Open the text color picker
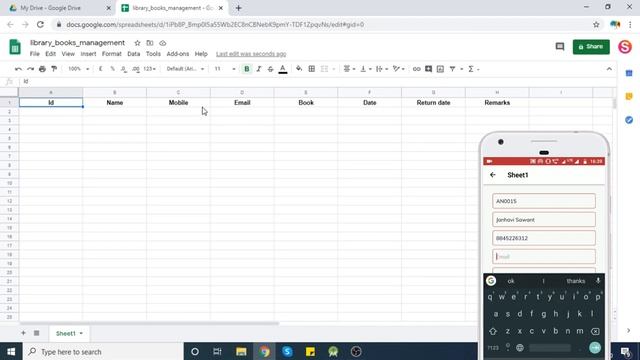This screenshot has height=360, width=640. tap(282, 69)
